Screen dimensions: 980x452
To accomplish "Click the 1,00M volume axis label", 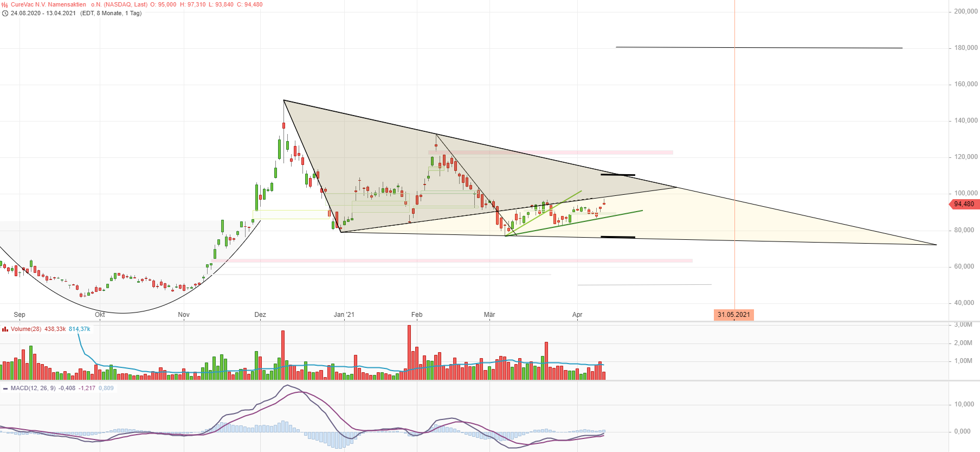I will coord(963,361).
